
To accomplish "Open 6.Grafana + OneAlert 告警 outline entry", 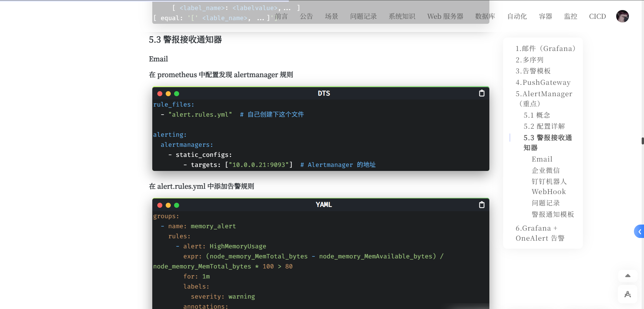I will 540,233.
